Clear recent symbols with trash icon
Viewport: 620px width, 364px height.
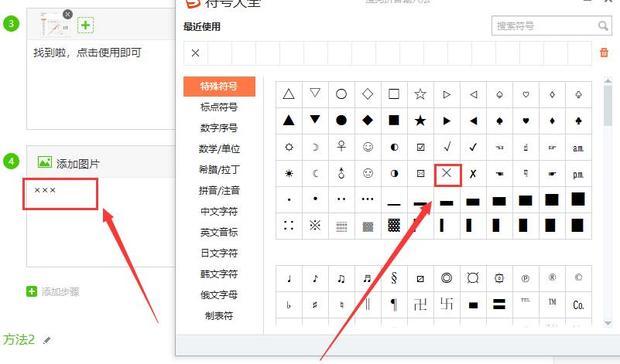tap(604, 53)
